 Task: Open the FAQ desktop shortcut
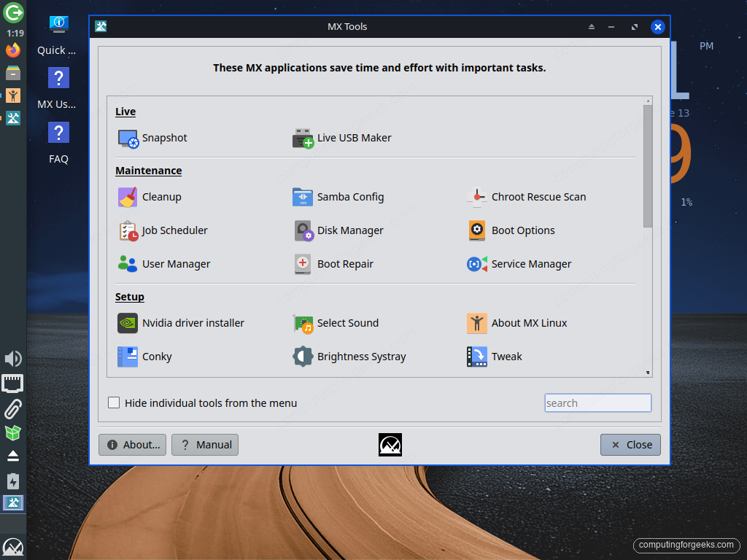coord(58,142)
